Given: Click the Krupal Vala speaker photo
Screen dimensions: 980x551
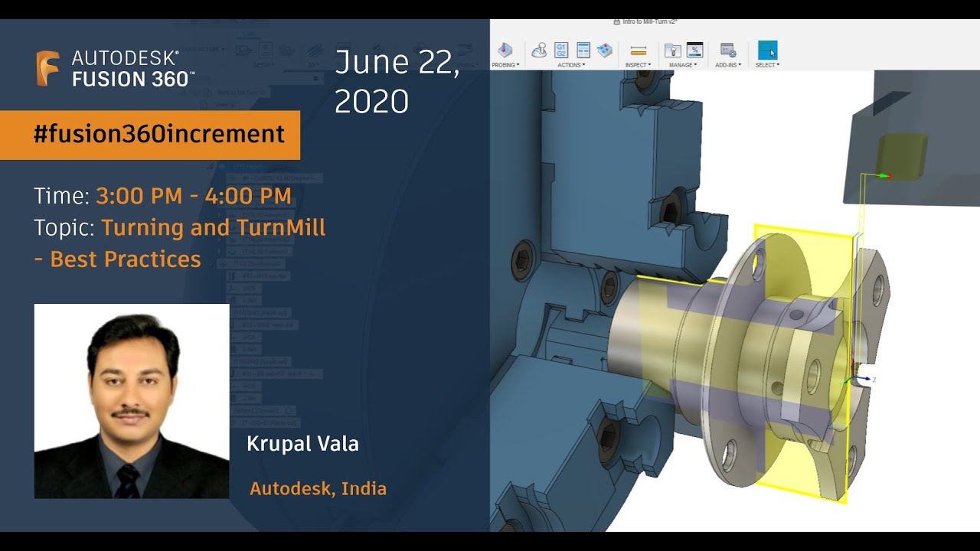Looking at the screenshot, I should pyautogui.click(x=132, y=401).
